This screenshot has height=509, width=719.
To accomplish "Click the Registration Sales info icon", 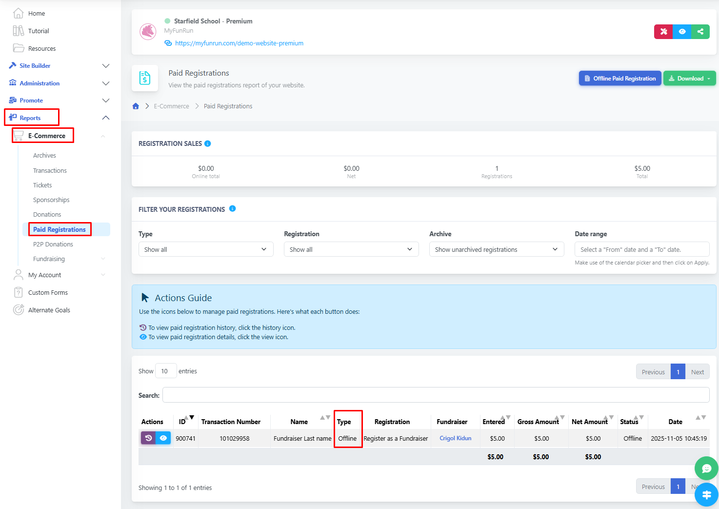I will [208, 143].
